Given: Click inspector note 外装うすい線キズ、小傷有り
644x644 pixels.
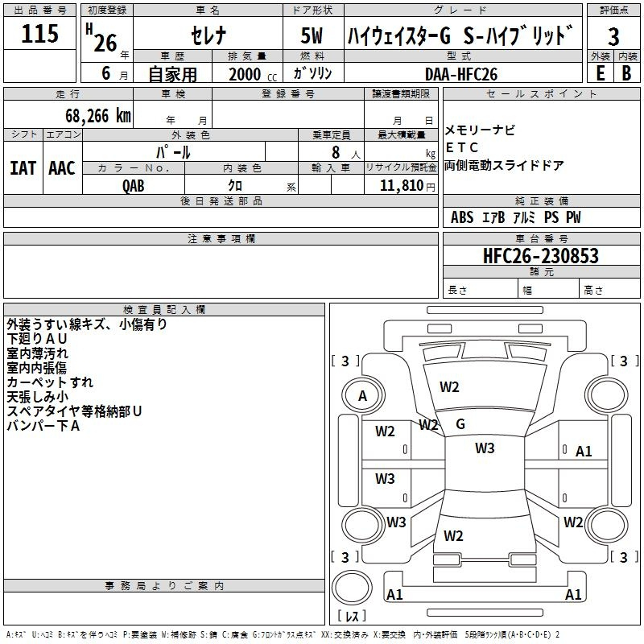Looking at the screenshot, I should pos(87,324).
